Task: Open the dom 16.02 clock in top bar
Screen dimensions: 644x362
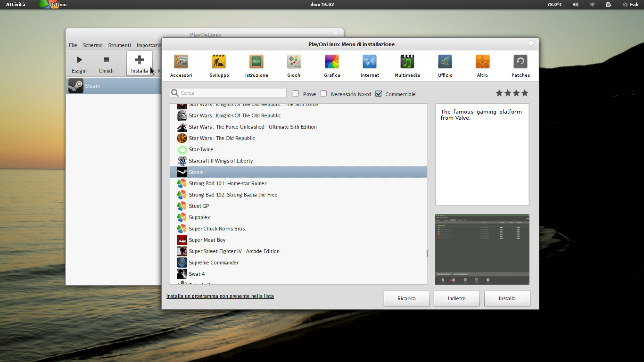Action: [322, 4]
